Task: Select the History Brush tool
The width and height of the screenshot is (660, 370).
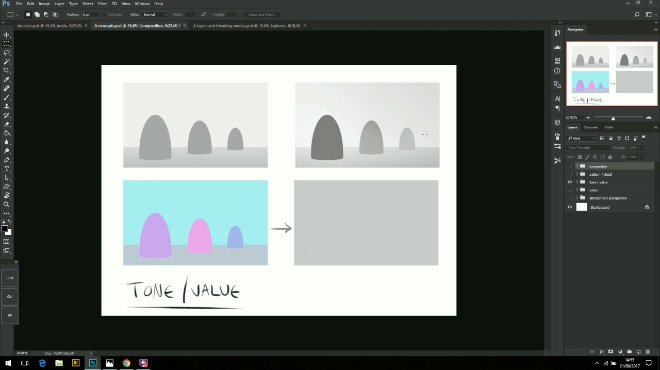Action: pos(7,115)
